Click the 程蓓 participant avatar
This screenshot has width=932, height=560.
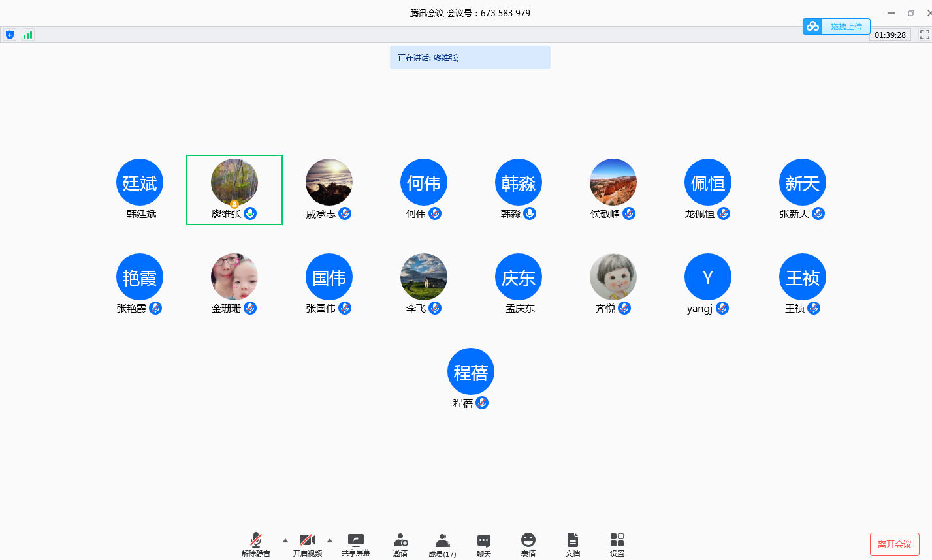coord(471,371)
